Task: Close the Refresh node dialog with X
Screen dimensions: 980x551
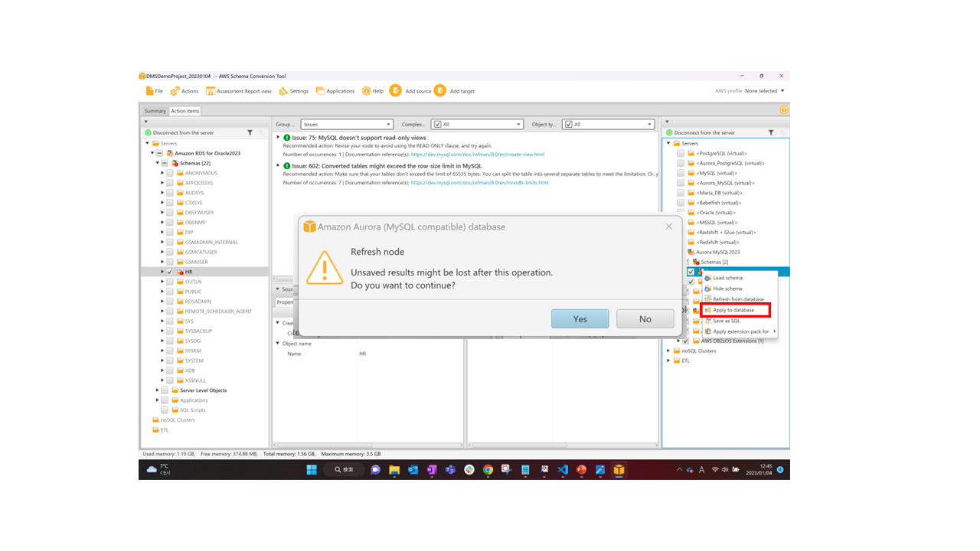Action: [668, 227]
